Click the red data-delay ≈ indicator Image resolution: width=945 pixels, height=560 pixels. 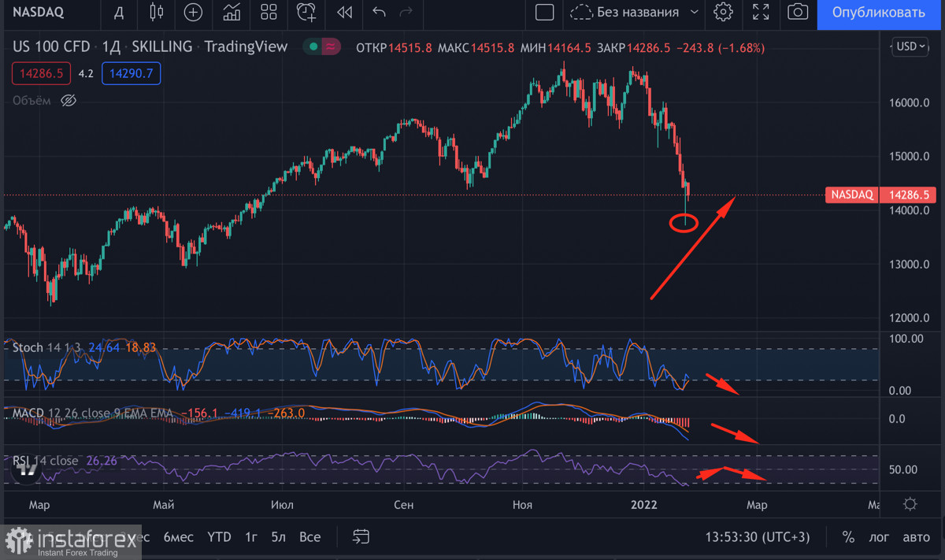pos(331,47)
